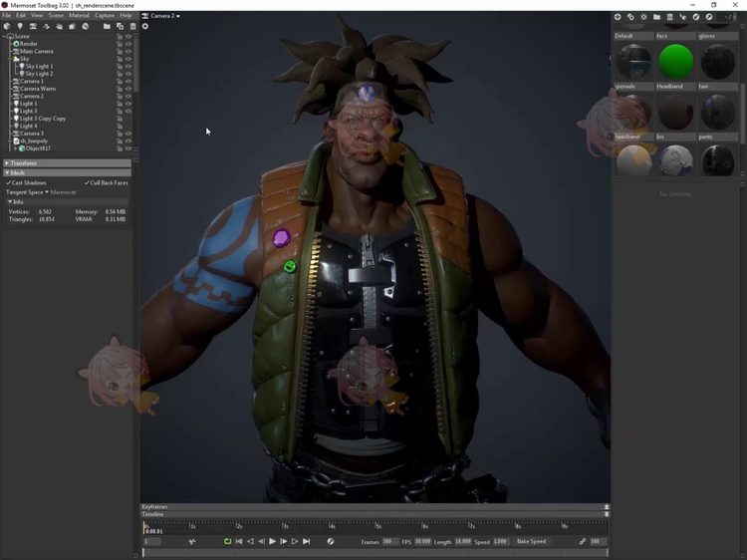747x560 pixels.
Task: Click the add light bulb toolbar icon
Action: tap(20, 26)
